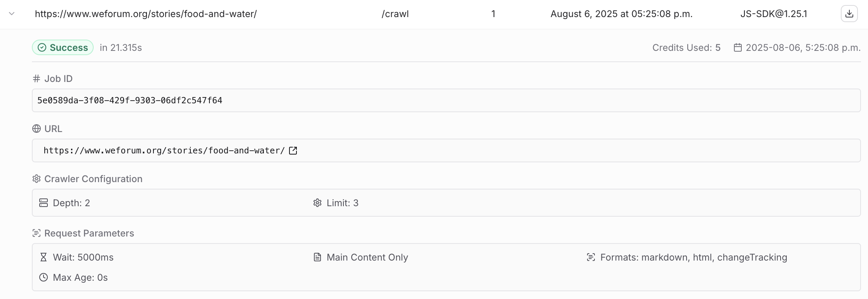Click the /crawl endpoint label
Screen dimensions: 868x299
(x=395, y=14)
